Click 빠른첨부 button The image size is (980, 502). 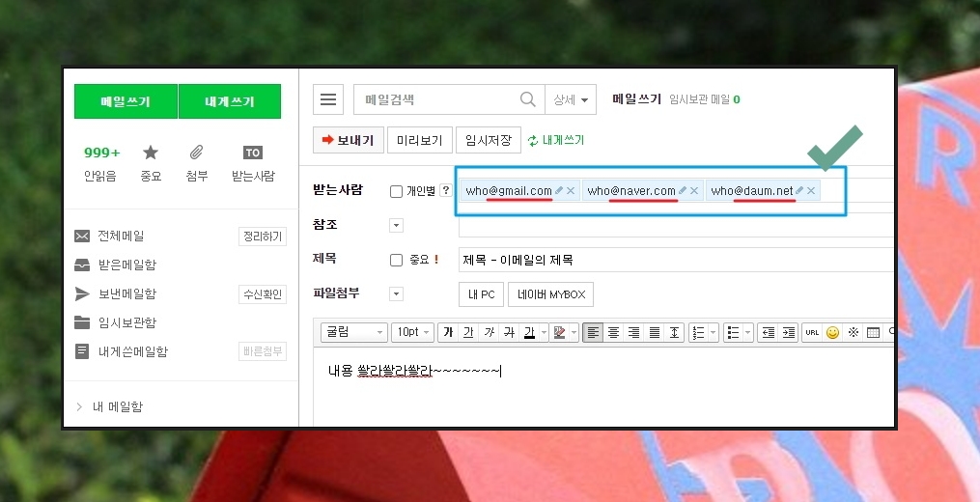click(x=263, y=351)
